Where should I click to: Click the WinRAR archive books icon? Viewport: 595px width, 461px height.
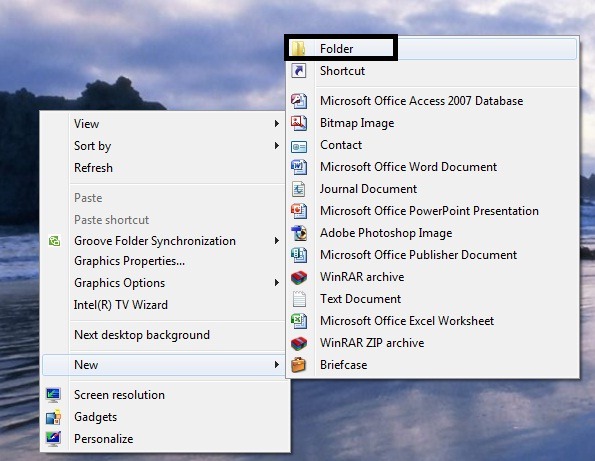click(x=299, y=277)
